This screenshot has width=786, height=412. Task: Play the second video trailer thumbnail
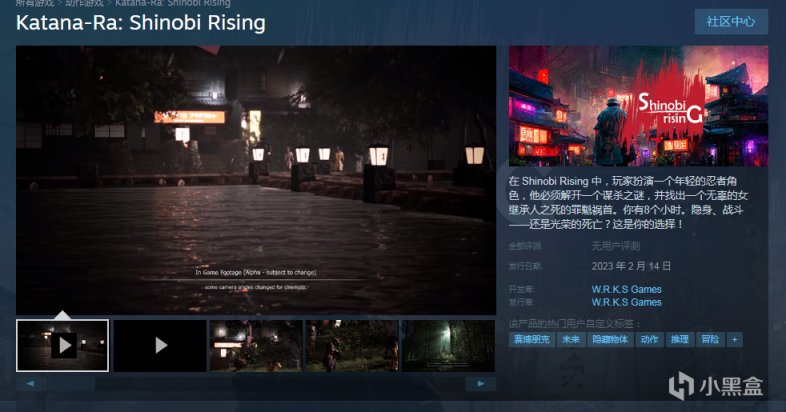point(160,345)
